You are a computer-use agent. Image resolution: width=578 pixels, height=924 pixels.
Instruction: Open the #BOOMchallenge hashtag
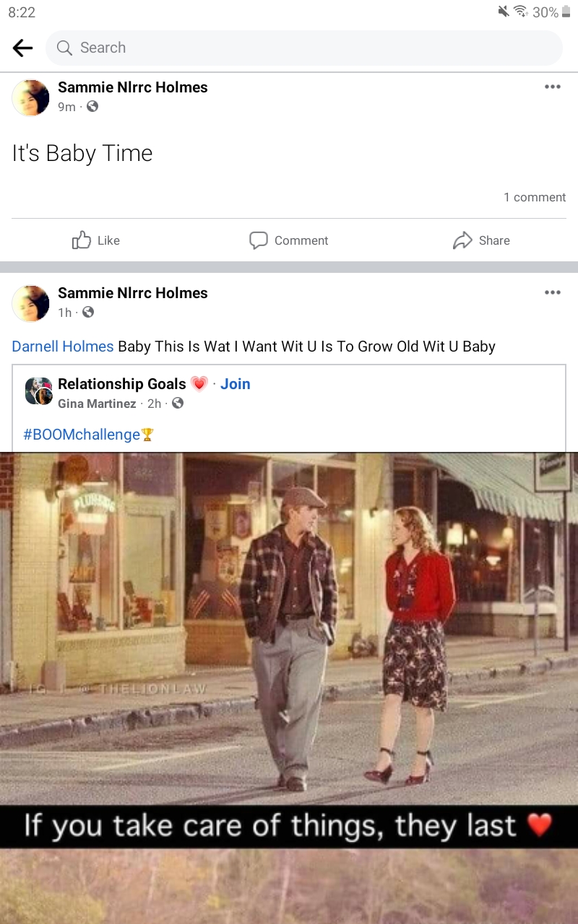[x=82, y=435]
